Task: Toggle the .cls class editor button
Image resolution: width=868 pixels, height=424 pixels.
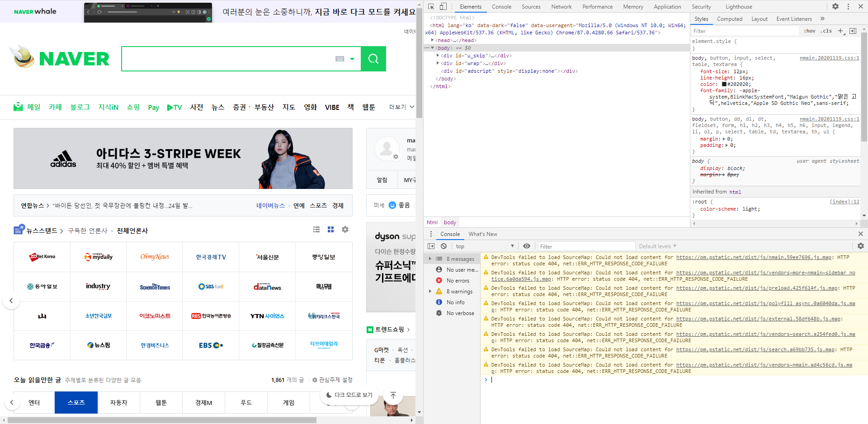Action: [x=826, y=31]
